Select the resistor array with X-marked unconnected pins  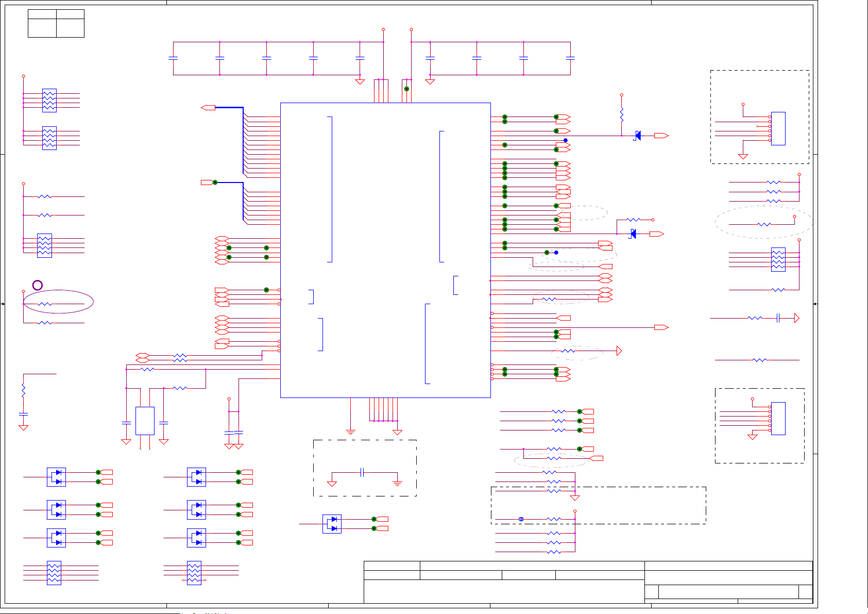point(194,573)
